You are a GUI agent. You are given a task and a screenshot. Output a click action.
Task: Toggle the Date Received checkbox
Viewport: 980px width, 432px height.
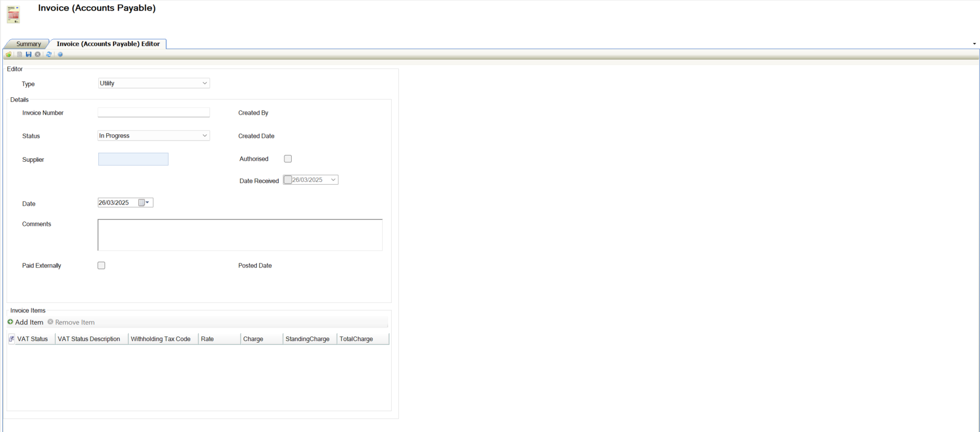pos(288,180)
